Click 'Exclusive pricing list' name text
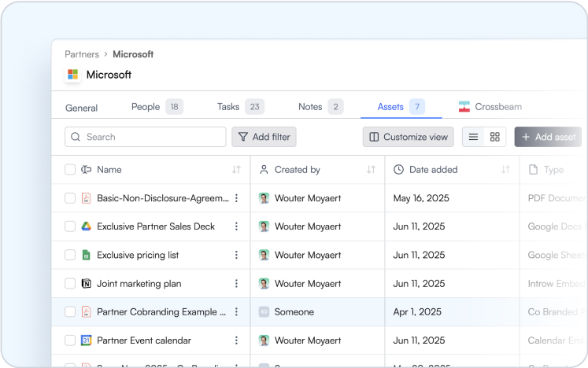This screenshot has height=368, width=588. pyautogui.click(x=138, y=255)
